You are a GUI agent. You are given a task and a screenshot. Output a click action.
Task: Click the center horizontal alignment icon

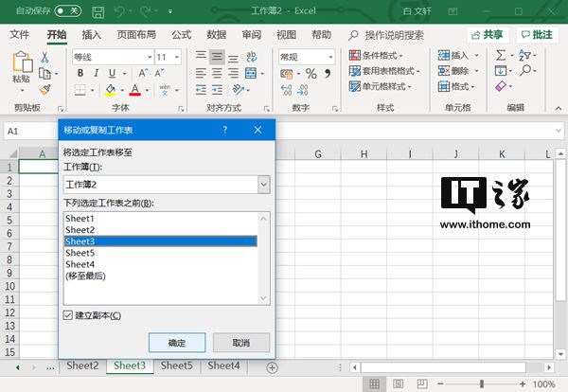pyautogui.click(x=217, y=73)
